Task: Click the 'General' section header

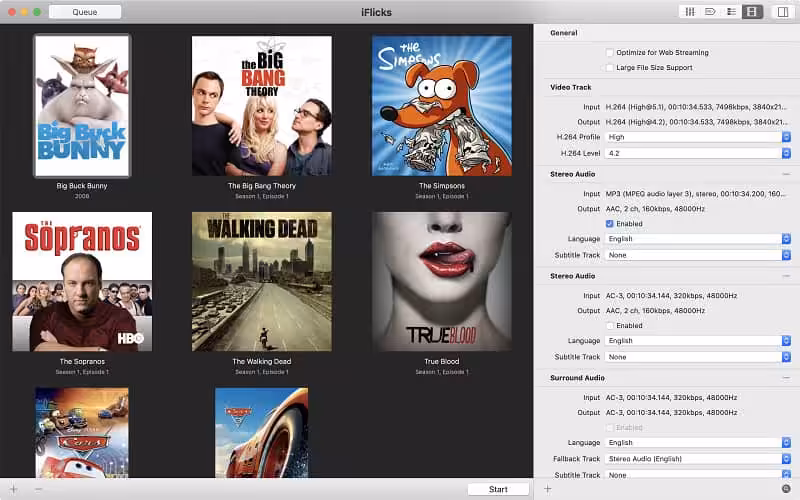Action: coord(564,33)
